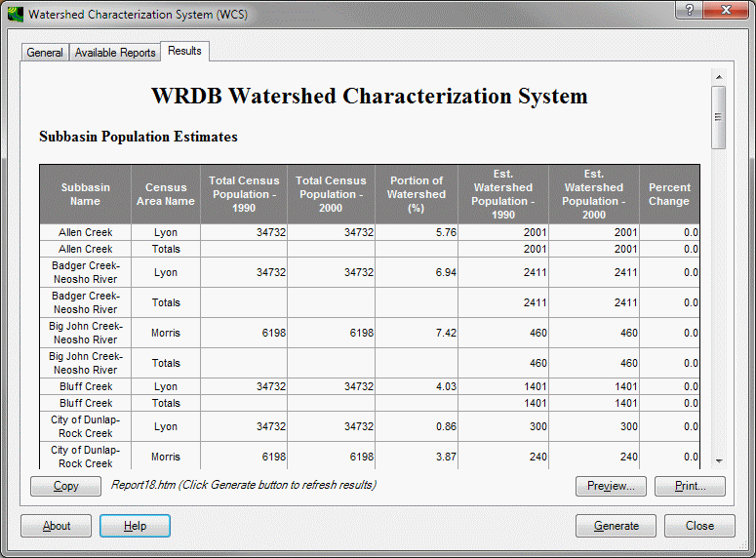This screenshot has height=558, width=756.
Task: Click the About button
Action: [57, 526]
